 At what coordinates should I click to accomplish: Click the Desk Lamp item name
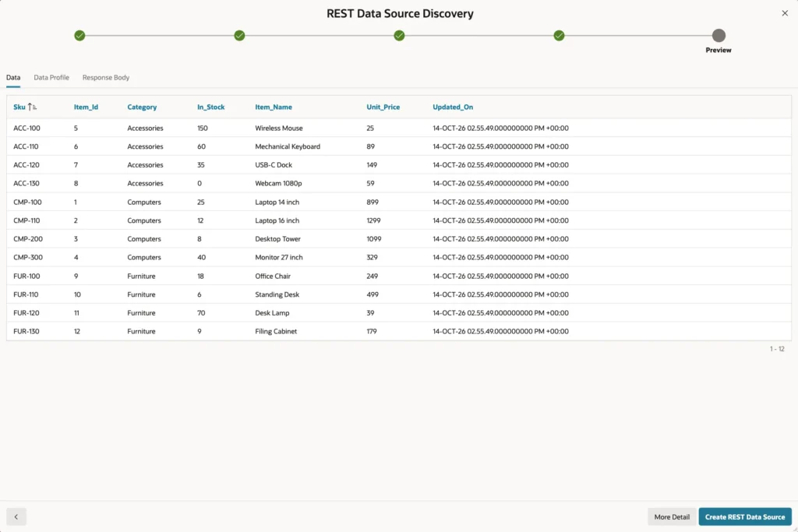pyautogui.click(x=272, y=313)
